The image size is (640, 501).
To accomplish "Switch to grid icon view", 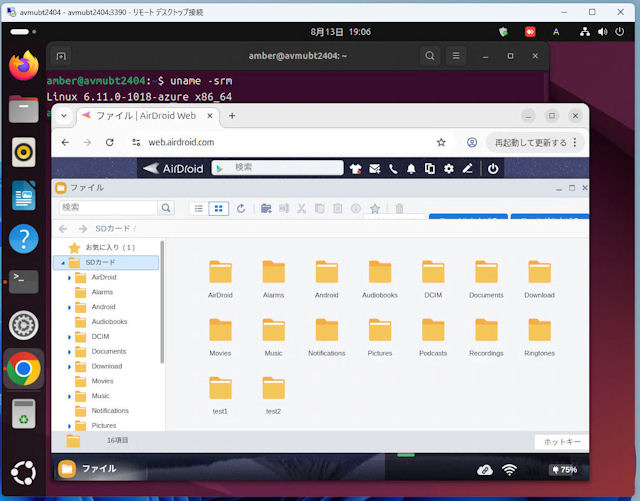I will (218, 209).
